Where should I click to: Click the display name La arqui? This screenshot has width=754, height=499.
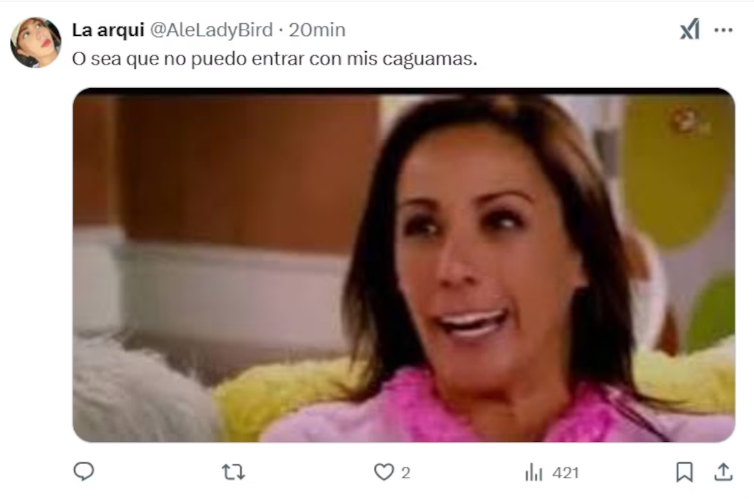pyautogui.click(x=108, y=30)
